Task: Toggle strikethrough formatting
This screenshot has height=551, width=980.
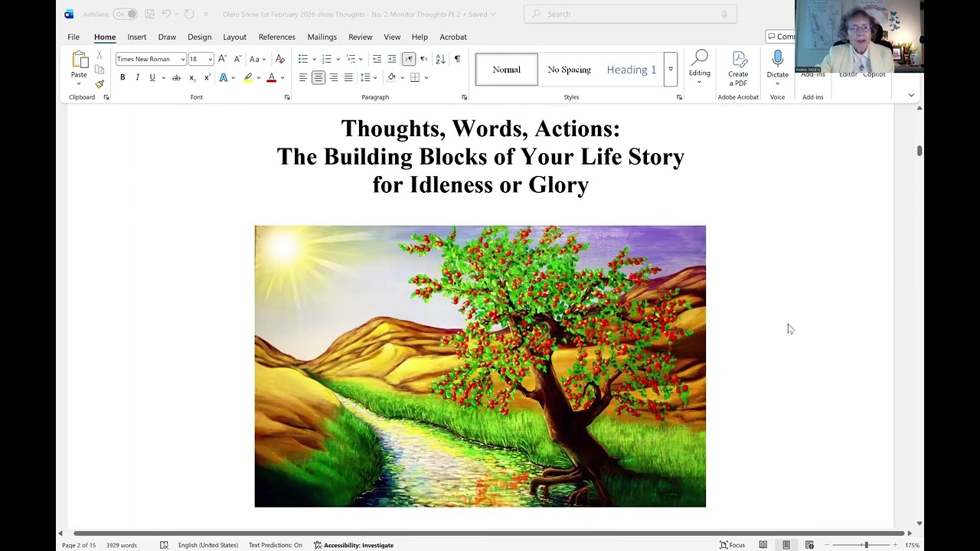Action: tap(176, 77)
